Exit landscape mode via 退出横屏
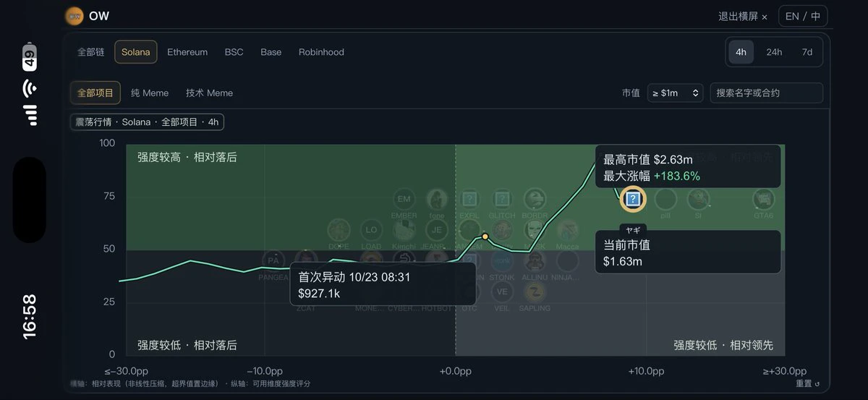 click(x=743, y=16)
